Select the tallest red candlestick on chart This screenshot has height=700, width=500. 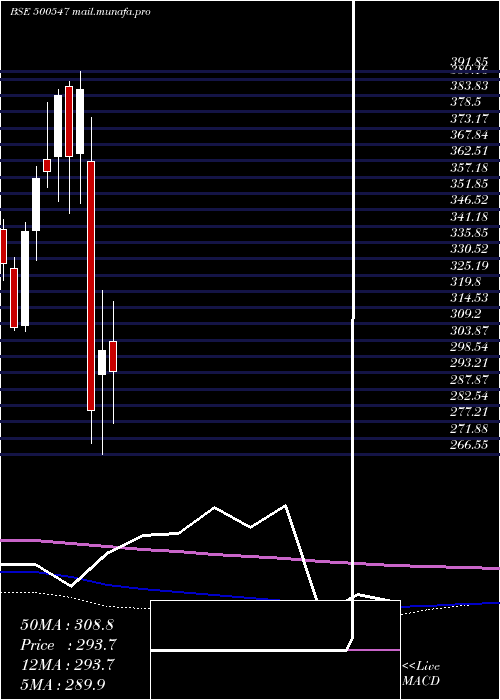(91, 286)
